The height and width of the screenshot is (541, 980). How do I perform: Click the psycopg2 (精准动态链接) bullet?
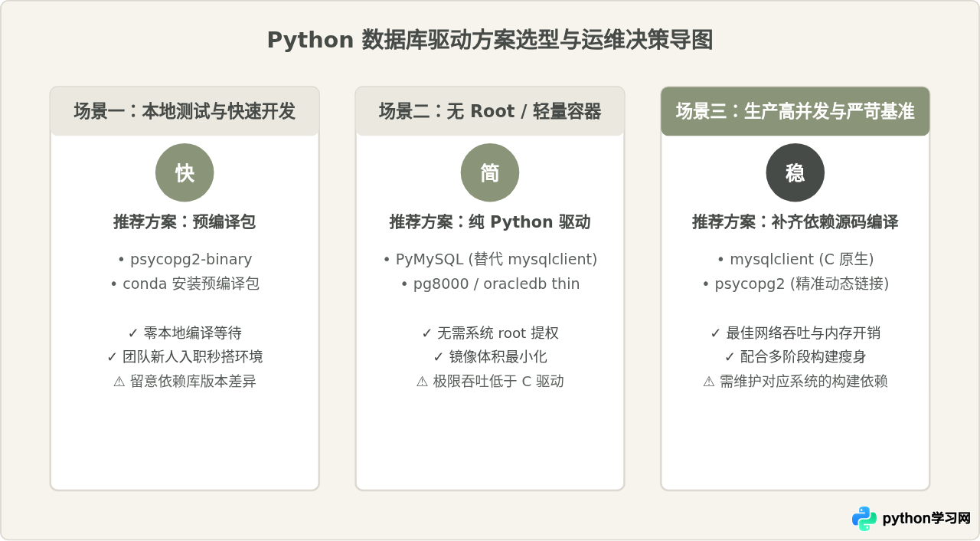click(x=795, y=284)
